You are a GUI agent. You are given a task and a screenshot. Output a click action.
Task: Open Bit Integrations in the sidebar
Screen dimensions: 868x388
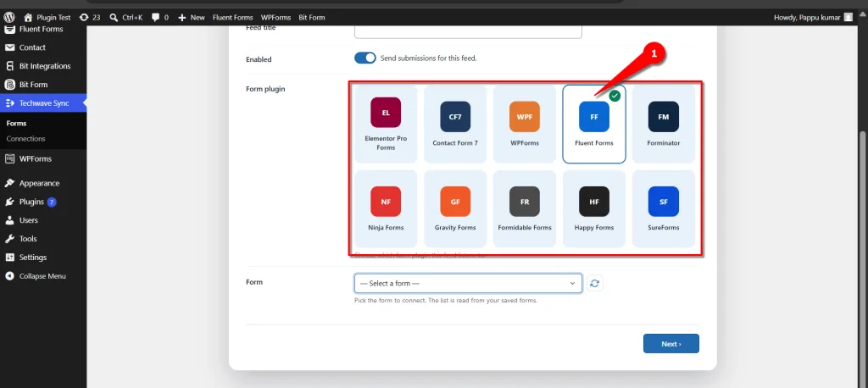tap(43, 66)
